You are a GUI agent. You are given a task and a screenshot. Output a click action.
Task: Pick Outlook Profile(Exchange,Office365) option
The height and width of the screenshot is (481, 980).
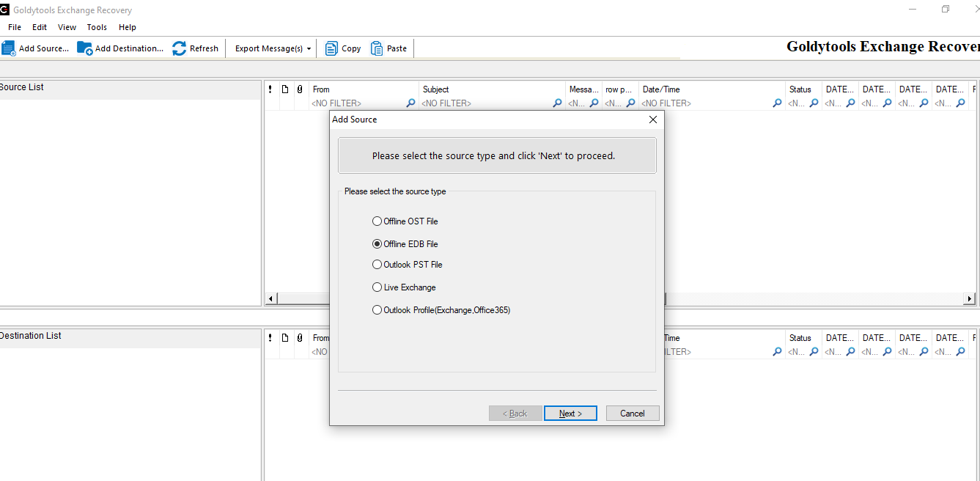[377, 310]
